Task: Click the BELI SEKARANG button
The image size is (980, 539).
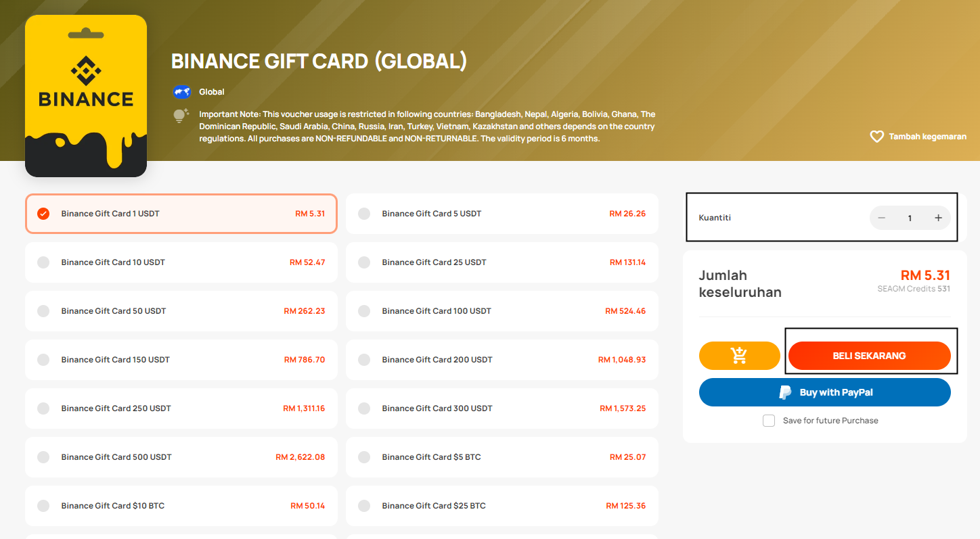Action: 869,356
